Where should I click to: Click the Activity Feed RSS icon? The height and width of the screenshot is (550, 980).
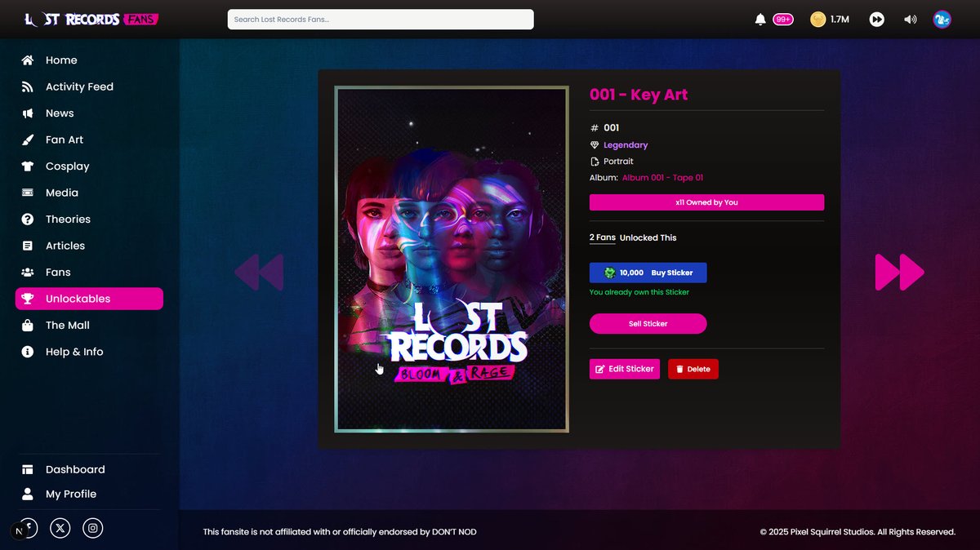coord(28,86)
